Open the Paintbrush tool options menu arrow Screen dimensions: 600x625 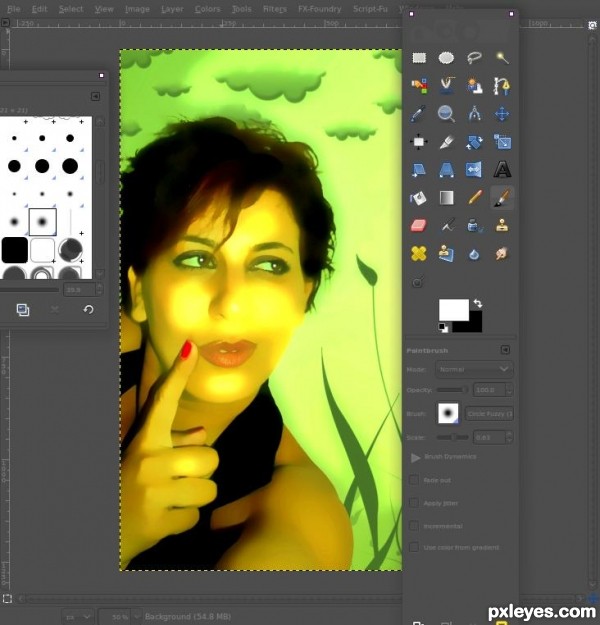point(505,350)
